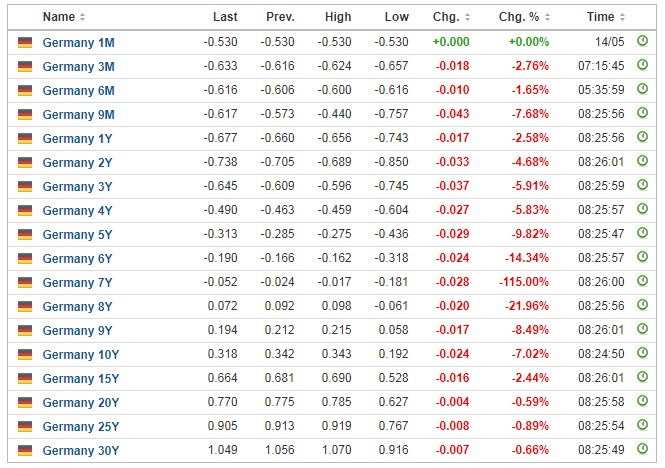The image size is (665, 468).
Task: Click the clock icon in Germany 6Y row
Action: [x=643, y=257]
